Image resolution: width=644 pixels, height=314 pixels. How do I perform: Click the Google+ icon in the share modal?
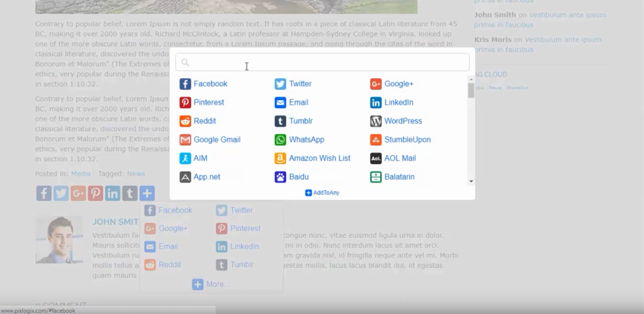(x=376, y=84)
